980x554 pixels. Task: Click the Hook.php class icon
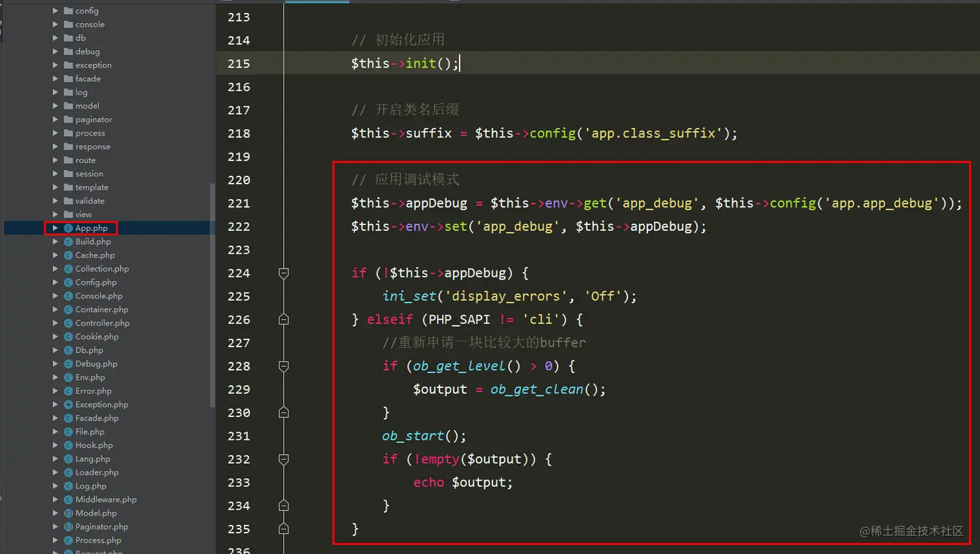tap(68, 446)
